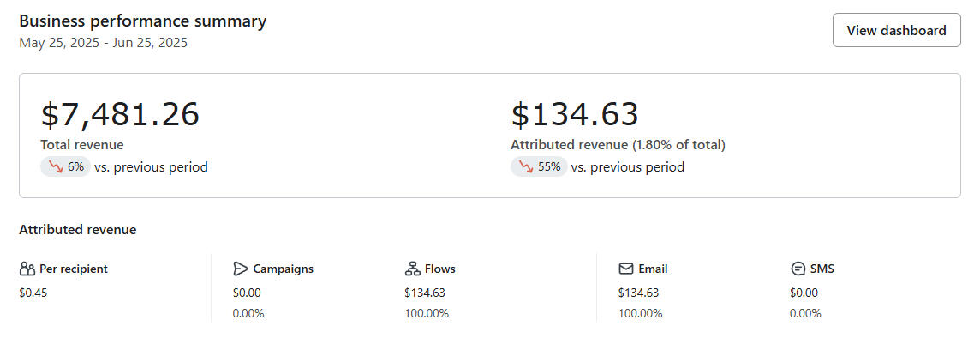Click the Per recipient $0.45 value
980x338 pixels.
[33, 293]
